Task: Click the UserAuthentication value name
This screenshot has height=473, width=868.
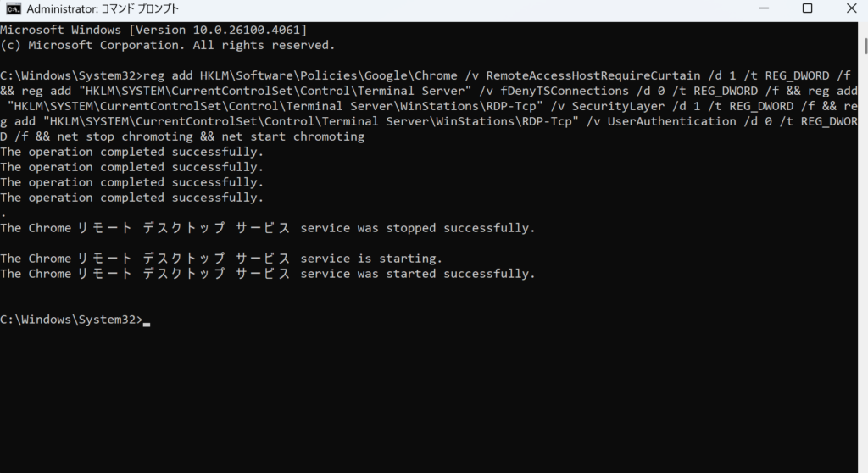Action: coord(671,121)
